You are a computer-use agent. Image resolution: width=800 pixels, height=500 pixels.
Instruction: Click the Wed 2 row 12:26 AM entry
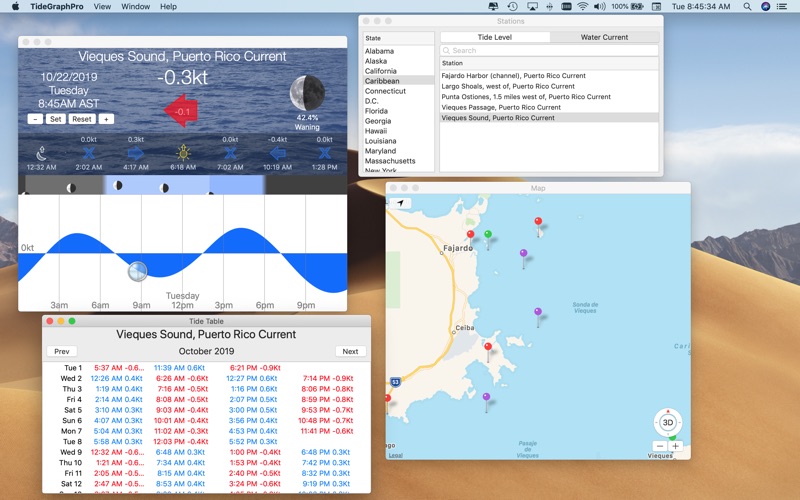pyautogui.click(x=116, y=379)
